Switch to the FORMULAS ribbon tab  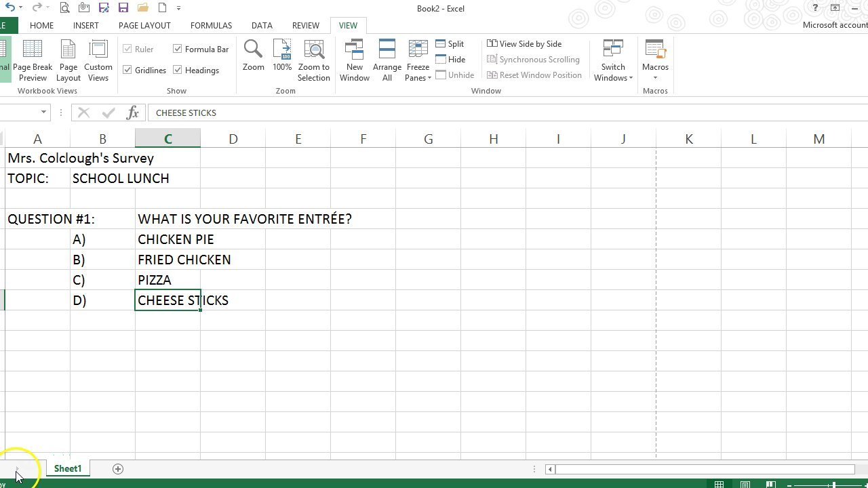[210, 25]
